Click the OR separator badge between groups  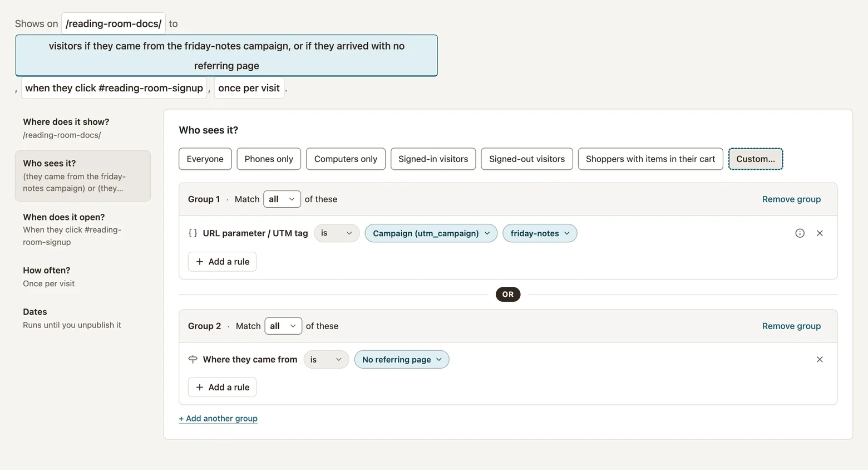tap(508, 295)
